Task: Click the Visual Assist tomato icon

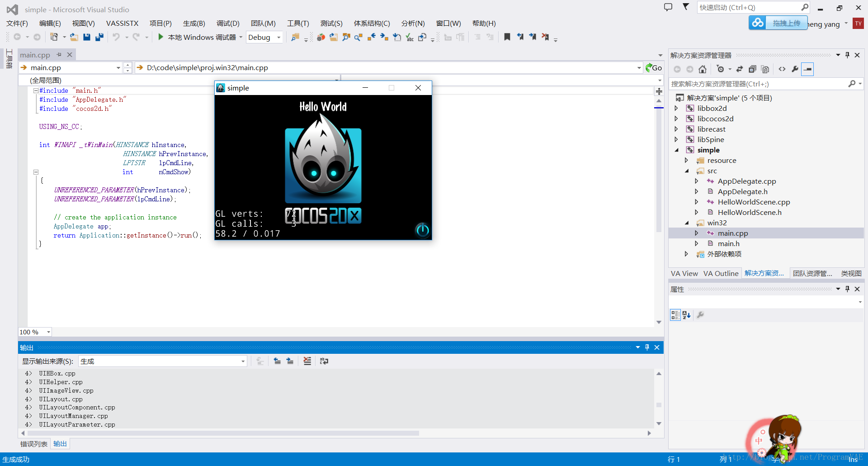Action: click(321, 37)
